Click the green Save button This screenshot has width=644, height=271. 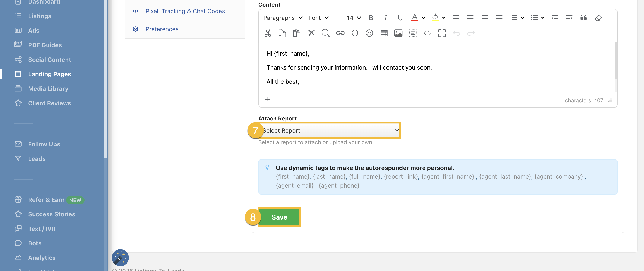click(x=279, y=217)
